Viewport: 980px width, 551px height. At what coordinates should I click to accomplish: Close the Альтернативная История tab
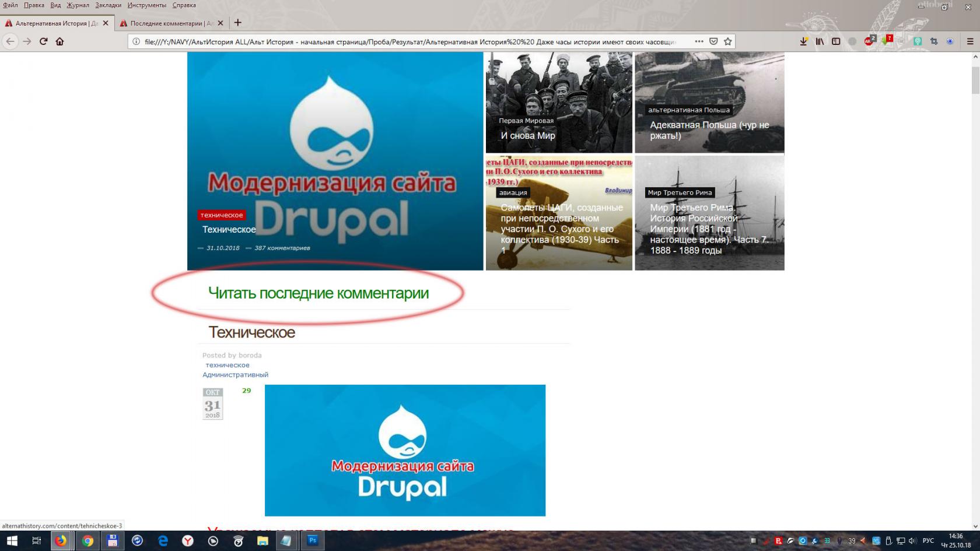point(106,23)
